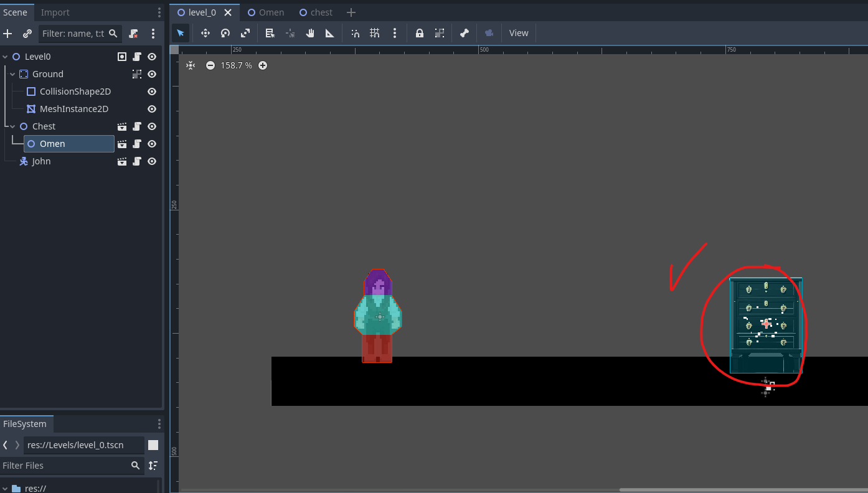Lock the selected node with the padlock icon
Viewport: 868px width, 493px height.
point(419,32)
